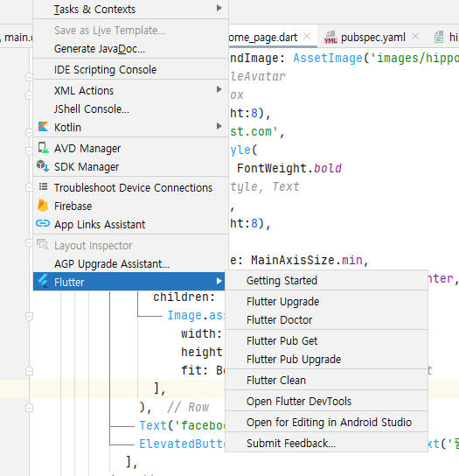Click the App Links Assistant chain icon
459x476 pixels.
click(x=43, y=224)
